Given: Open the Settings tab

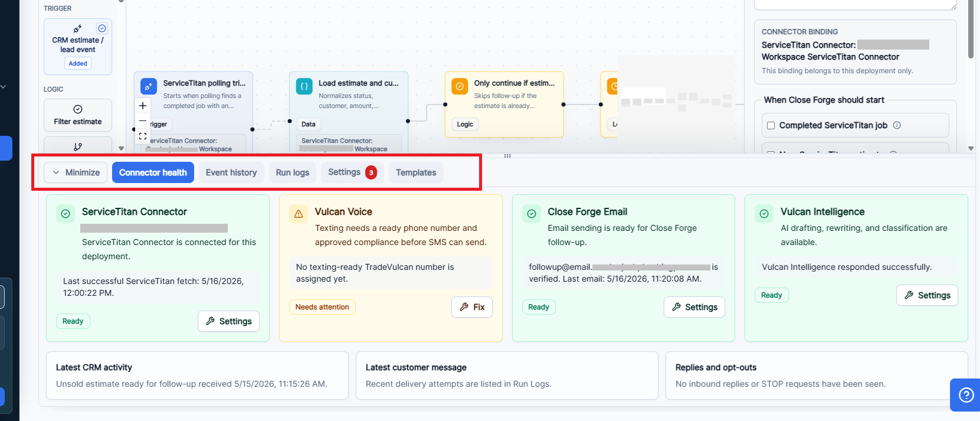Looking at the screenshot, I should click(352, 172).
